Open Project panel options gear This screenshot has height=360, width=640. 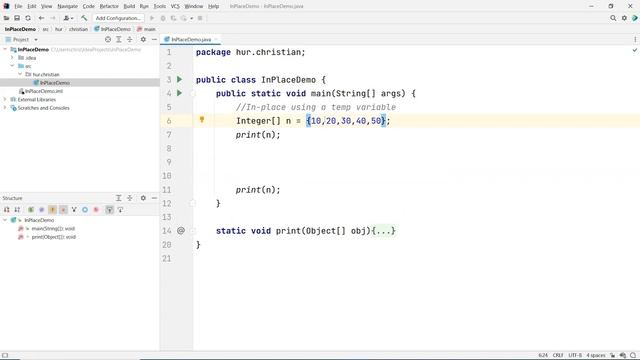click(x=143, y=39)
